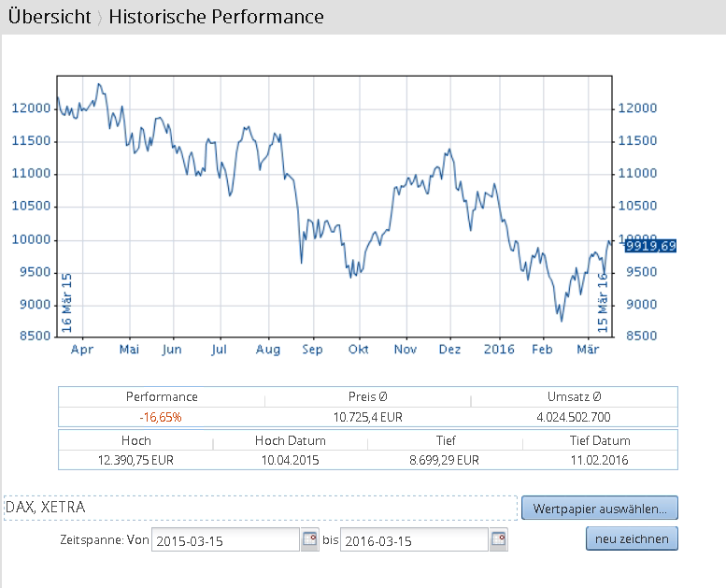Select the '15 Mär 16' end marker on chart

(x=603, y=304)
